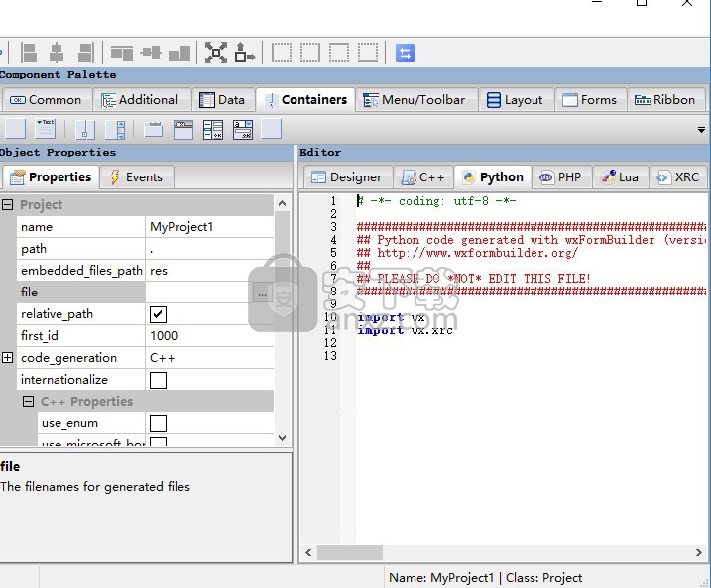
Task: Click the Align Center Vertical toolbar icon
Action: [x=151, y=53]
